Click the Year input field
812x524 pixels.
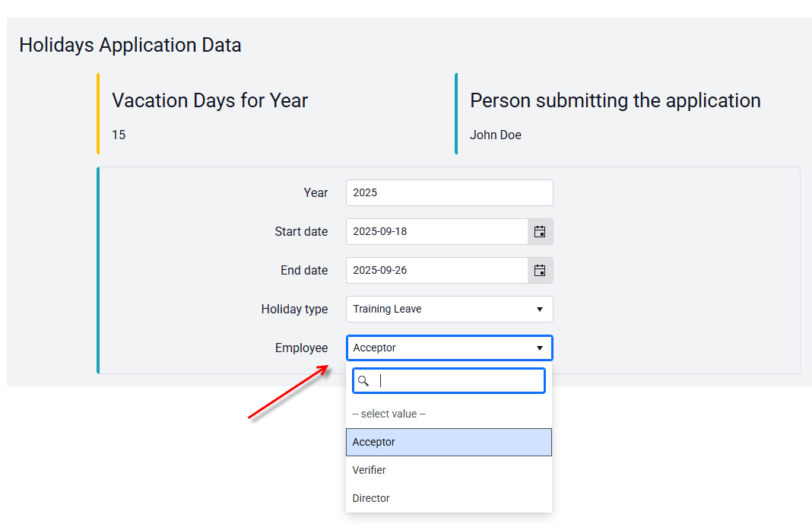(x=449, y=192)
